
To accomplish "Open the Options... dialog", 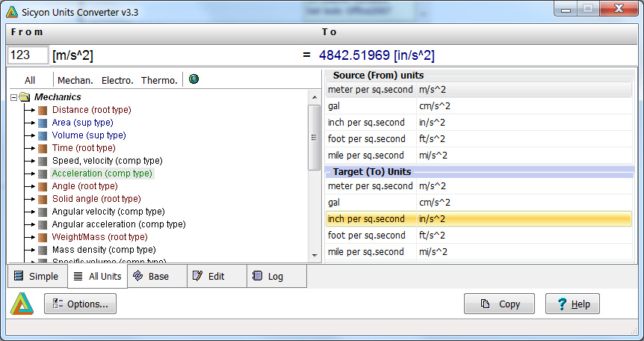I will coord(80,304).
